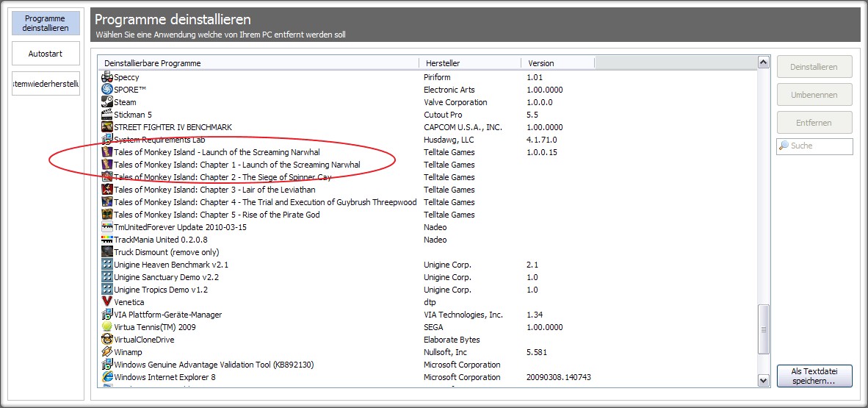Open the Systemwiederherstellung section
The height and width of the screenshot is (408, 868).
46,84
